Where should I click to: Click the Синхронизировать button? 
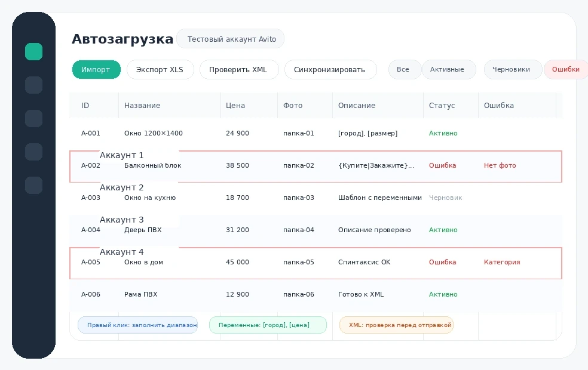click(x=330, y=70)
